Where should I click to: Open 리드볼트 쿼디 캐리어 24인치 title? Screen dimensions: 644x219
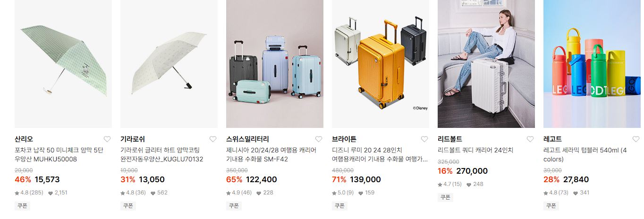[x=475, y=150]
